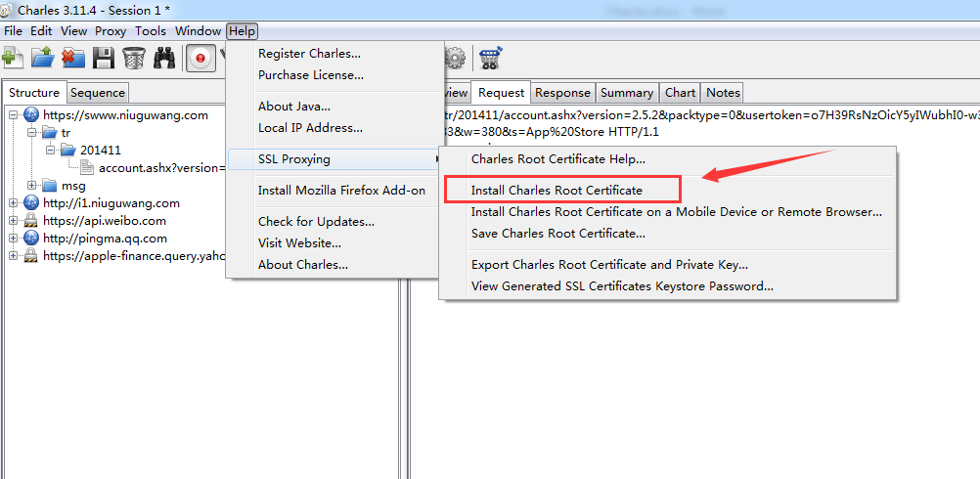
Task: Select https://swww.niuguwang.com tree row
Action: (125, 115)
